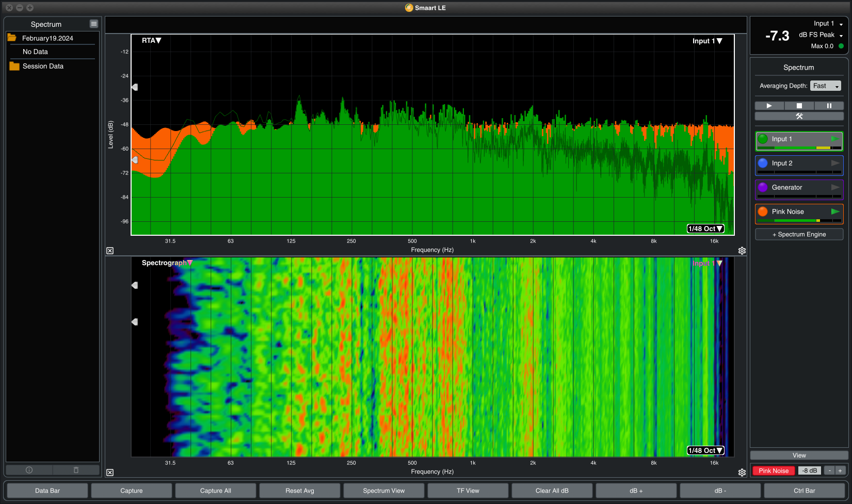Click the Max 0.0 green clip indicator
Viewport: 852px width, 504px height.
841,46
